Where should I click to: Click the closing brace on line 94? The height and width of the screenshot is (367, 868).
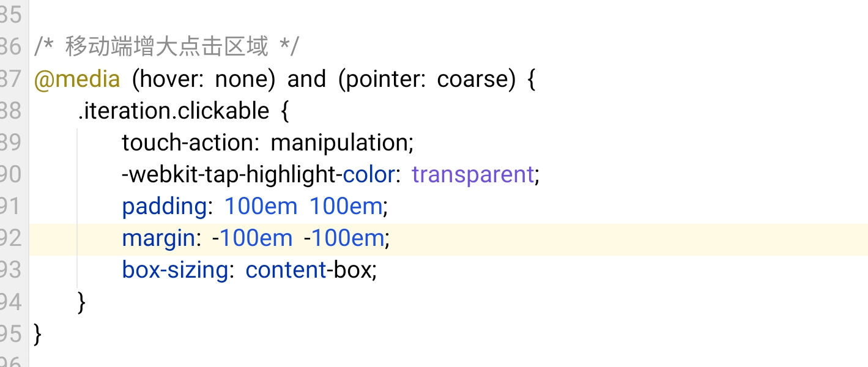(82, 302)
